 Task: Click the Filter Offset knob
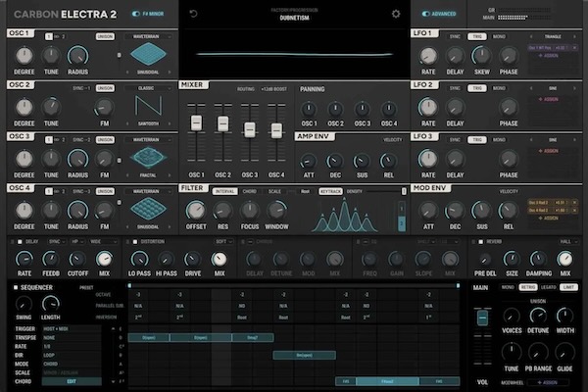pos(196,211)
